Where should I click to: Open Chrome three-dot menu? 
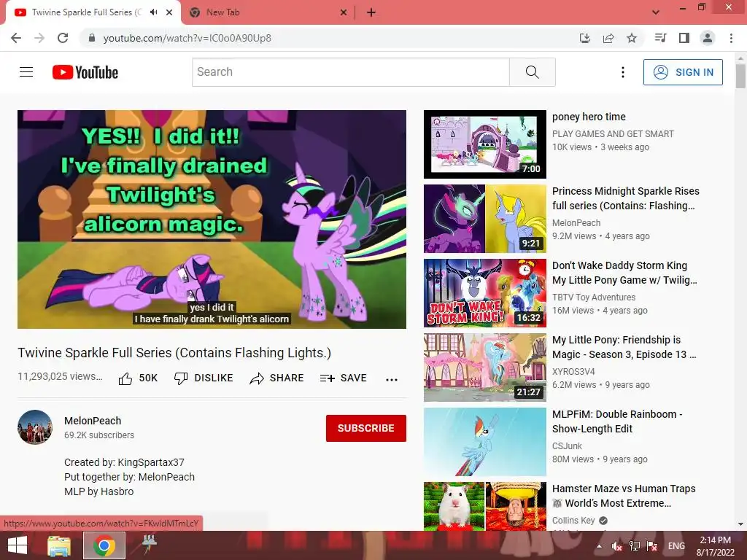pos(731,38)
